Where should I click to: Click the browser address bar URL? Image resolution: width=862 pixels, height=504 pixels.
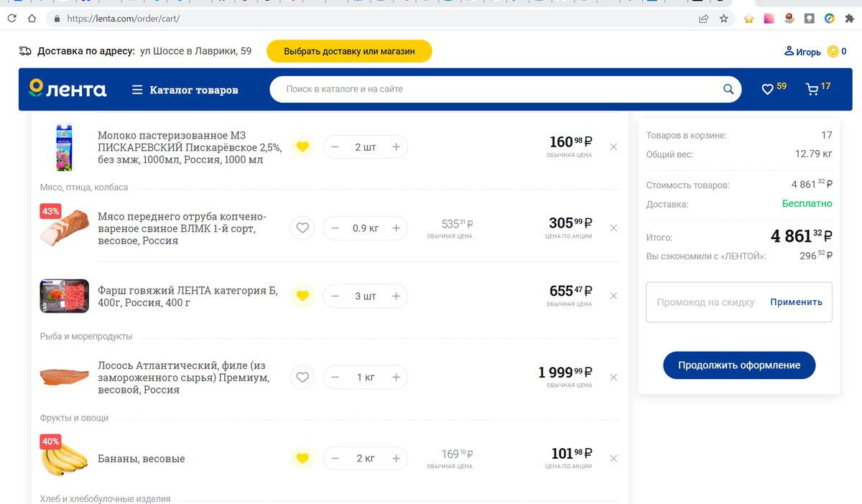(123, 19)
